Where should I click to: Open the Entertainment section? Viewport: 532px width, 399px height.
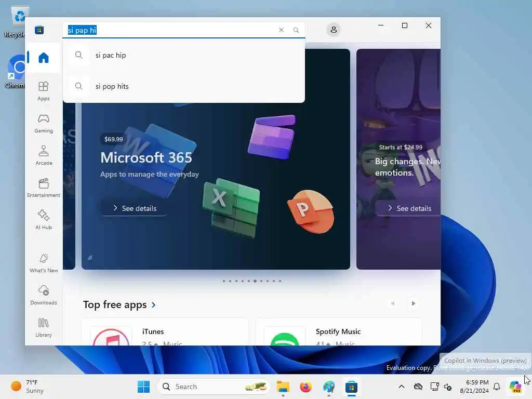pos(44,188)
